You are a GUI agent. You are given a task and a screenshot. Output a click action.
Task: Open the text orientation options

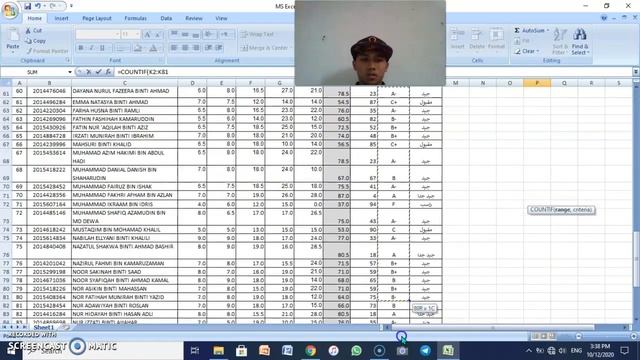209,35
